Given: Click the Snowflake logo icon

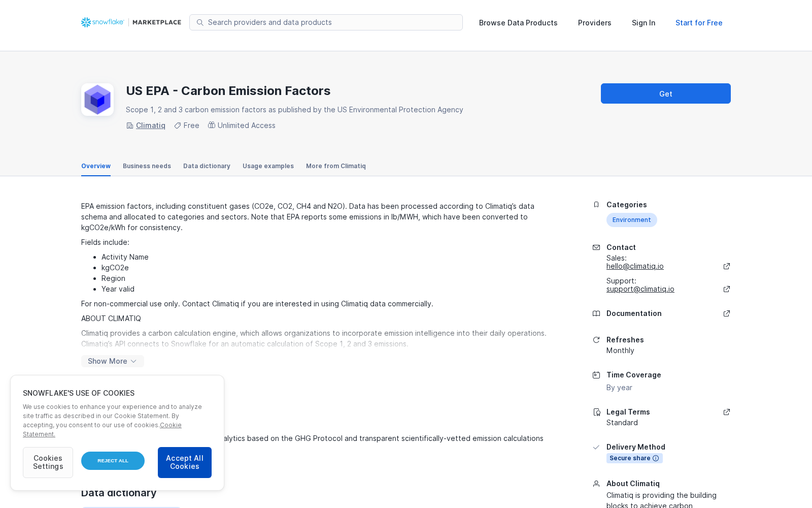Looking at the screenshot, I should coord(86,22).
